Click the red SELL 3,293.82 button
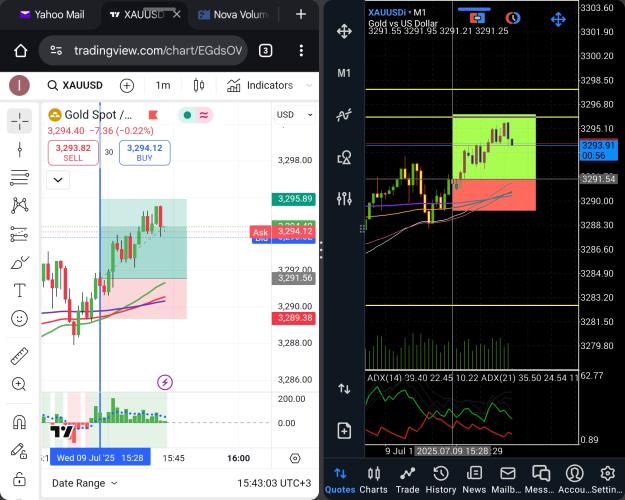 pyautogui.click(x=73, y=153)
